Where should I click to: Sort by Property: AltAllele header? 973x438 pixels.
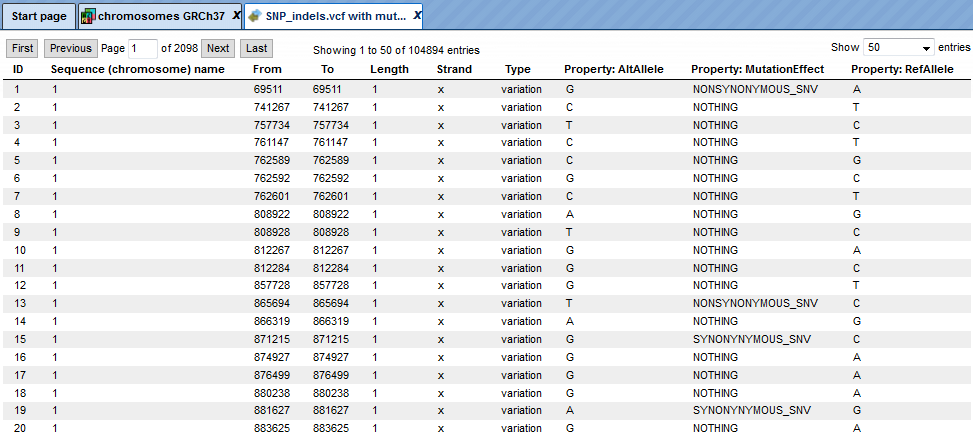point(614,69)
